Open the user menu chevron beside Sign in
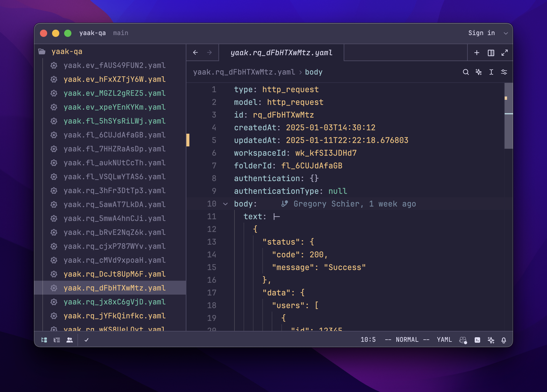547x392 pixels. pos(506,33)
